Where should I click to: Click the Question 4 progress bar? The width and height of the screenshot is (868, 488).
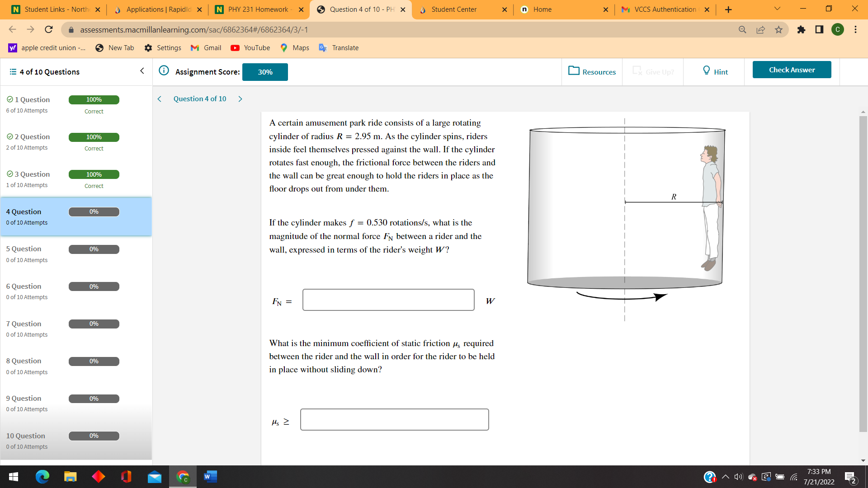[94, 211]
